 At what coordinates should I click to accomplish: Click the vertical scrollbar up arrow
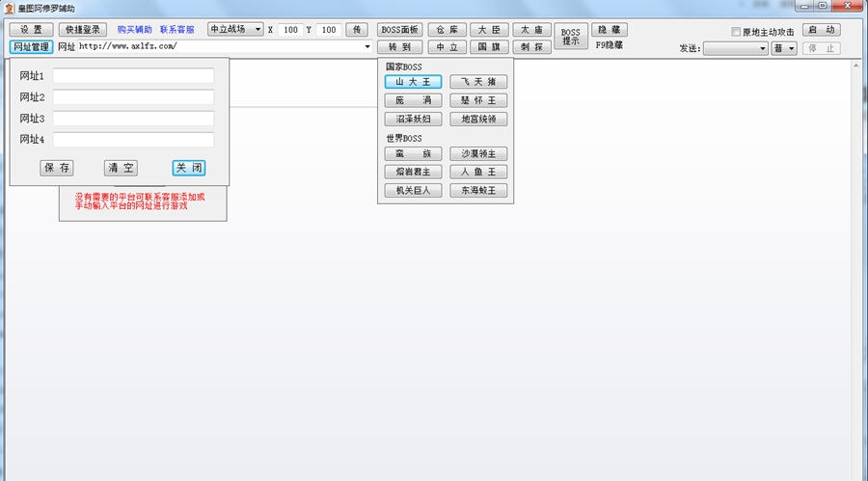coord(855,66)
